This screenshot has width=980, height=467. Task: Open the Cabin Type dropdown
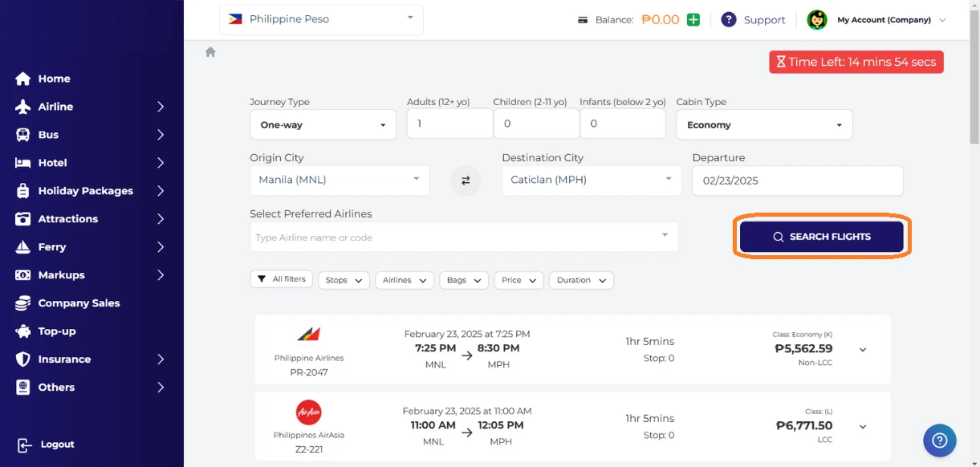click(x=763, y=125)
